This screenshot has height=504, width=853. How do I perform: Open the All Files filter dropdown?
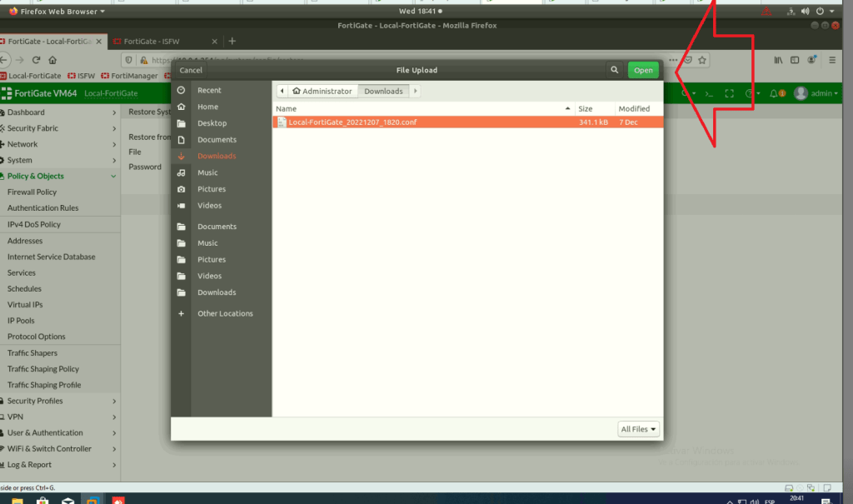coord(639,429)
